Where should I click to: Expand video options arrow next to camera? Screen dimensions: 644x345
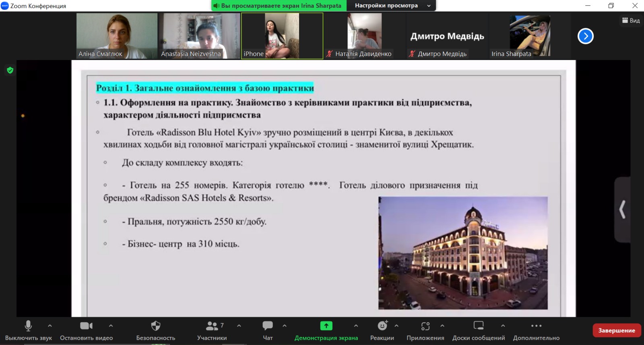pyautogui.click(x=111, y=326)
